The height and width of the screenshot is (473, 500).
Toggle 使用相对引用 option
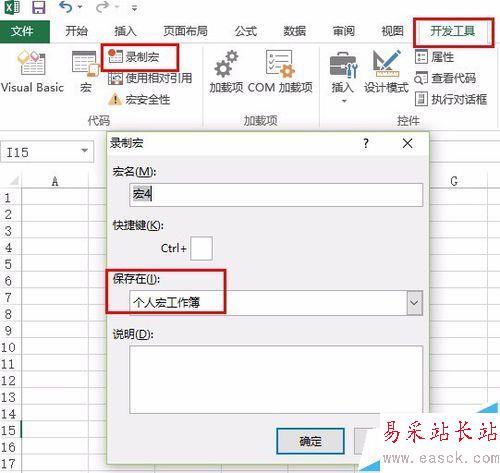150,79
